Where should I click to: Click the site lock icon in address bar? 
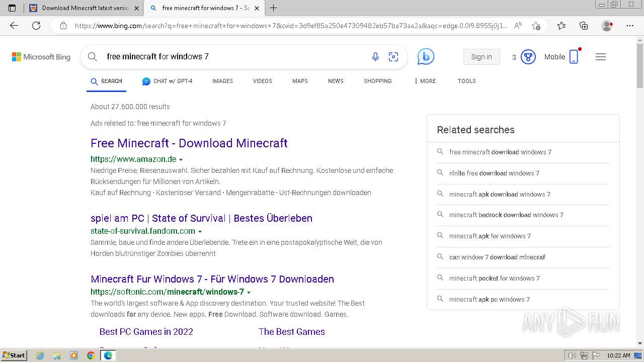(x=63, y=26)
